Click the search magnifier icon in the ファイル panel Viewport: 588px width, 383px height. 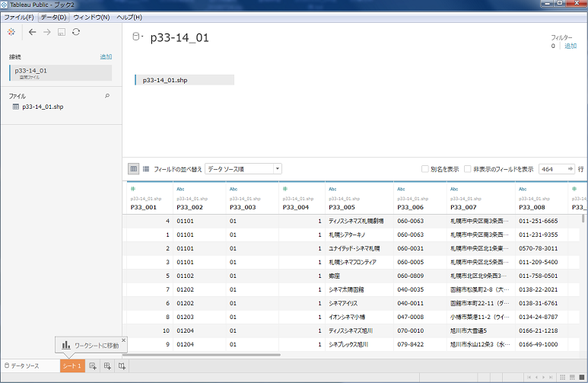[107, 96]
